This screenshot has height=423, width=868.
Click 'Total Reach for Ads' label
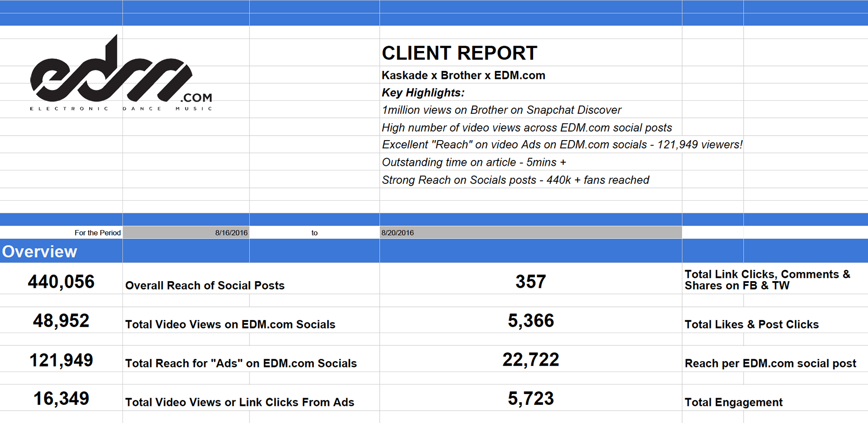click(x=241, y=363)
